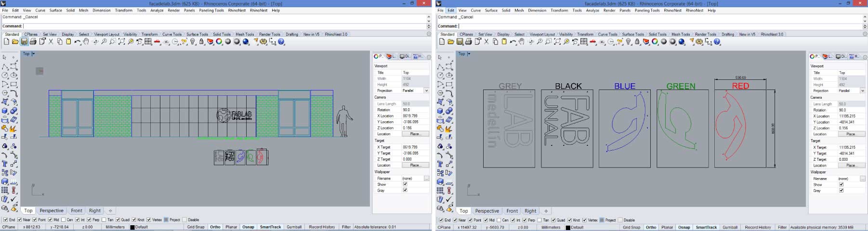Click Place button for camera Location in left window
Screen dimensions: 868x231
(x=415, y=134)
